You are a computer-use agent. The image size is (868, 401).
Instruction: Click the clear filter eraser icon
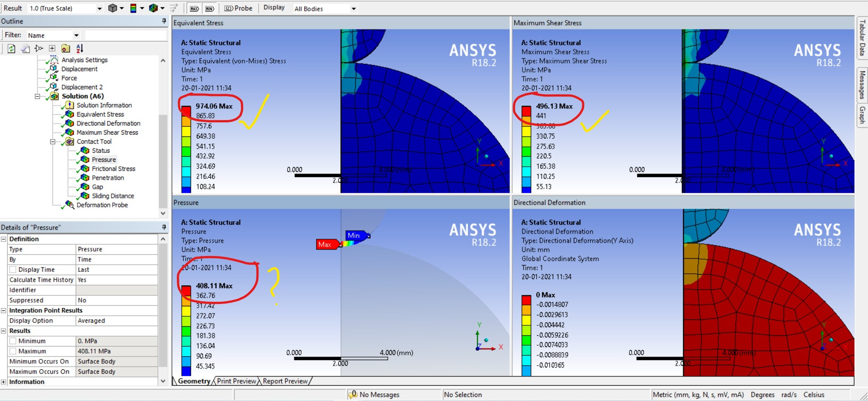pos(25,48)
